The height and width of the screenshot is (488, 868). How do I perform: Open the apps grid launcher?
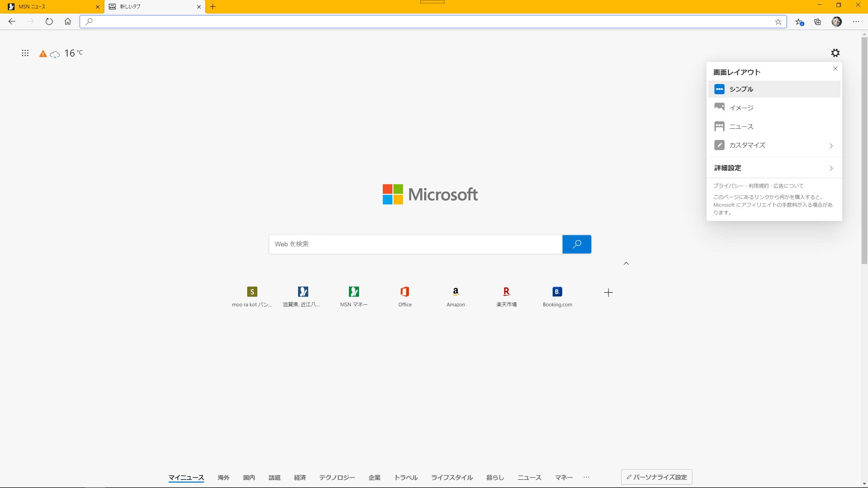[25, 53]
